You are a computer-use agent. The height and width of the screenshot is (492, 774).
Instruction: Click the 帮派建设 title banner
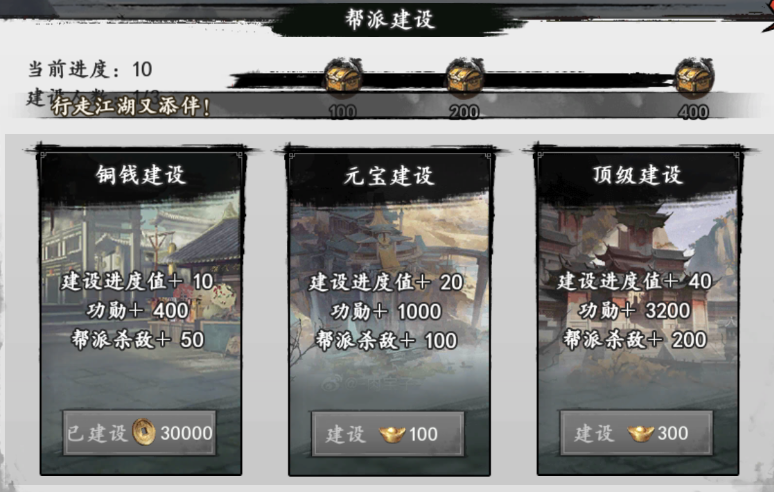[x=389, y=20]
